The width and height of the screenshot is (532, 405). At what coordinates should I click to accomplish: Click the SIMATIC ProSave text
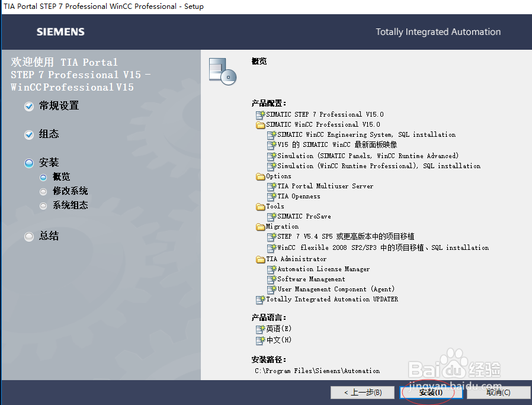[x=305, y=216]
